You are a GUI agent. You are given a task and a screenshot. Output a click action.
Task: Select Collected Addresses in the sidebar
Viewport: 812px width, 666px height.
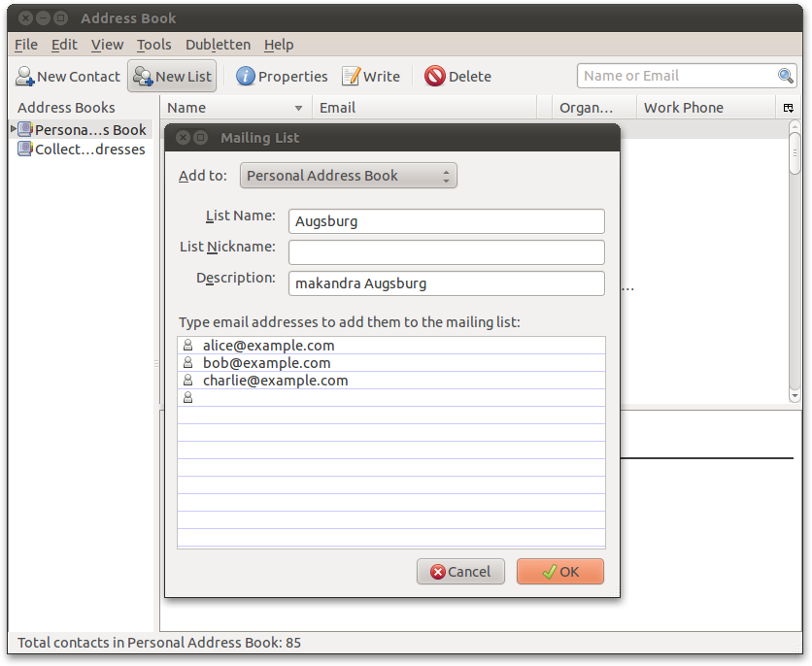coord(89,150)
